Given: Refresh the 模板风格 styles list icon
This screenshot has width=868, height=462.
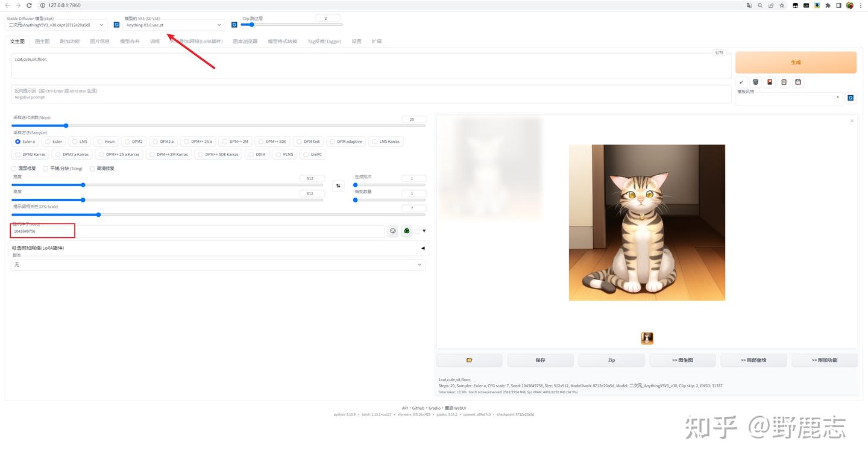Looking at the screenshot, I should 851,98.
